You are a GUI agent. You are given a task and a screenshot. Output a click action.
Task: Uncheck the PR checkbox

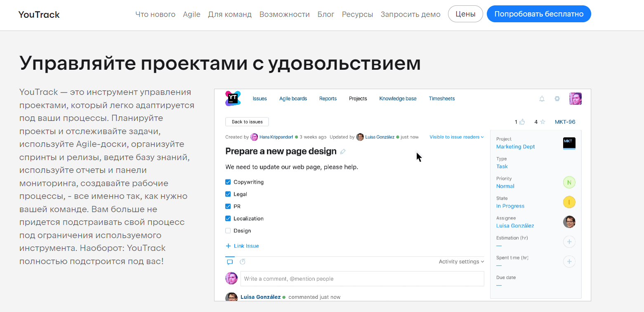[x=228, y=206]
